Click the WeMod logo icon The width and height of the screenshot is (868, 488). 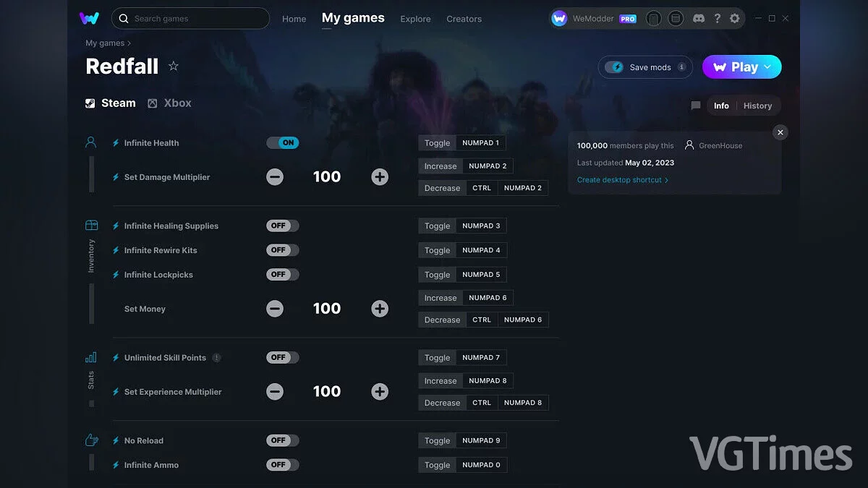[90, 19]
